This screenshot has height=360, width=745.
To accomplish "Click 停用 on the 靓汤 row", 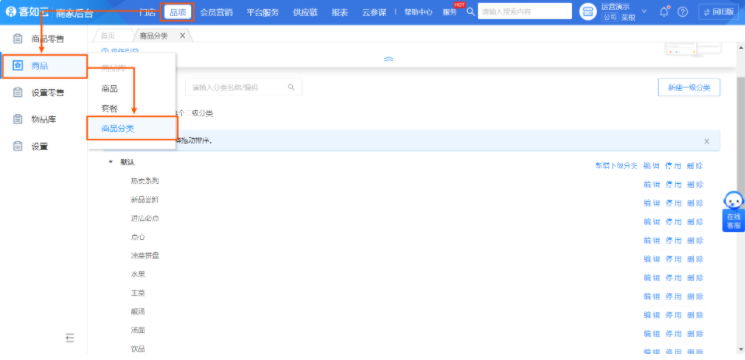I will (673, 314).
